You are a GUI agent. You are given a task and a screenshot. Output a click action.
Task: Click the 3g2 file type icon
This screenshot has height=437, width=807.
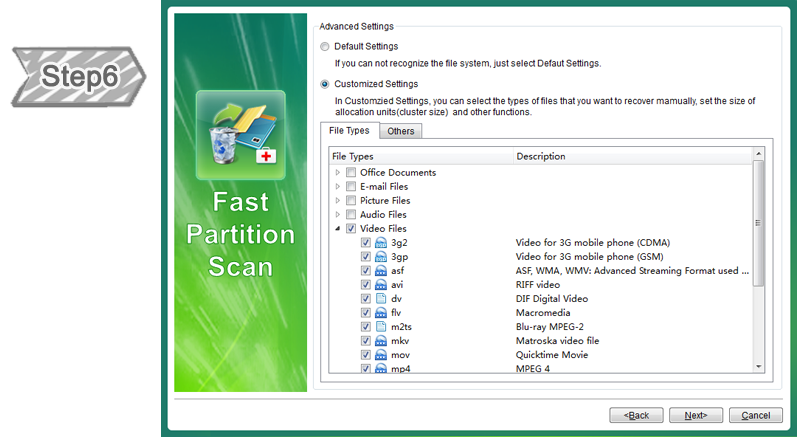pyautogui.click(x=380, y=243)
